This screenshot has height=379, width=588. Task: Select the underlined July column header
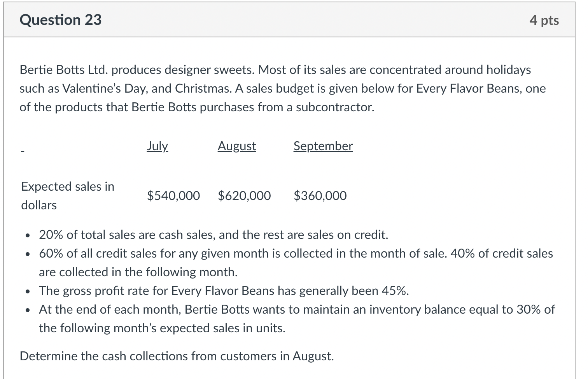click(x=157, y=146)
